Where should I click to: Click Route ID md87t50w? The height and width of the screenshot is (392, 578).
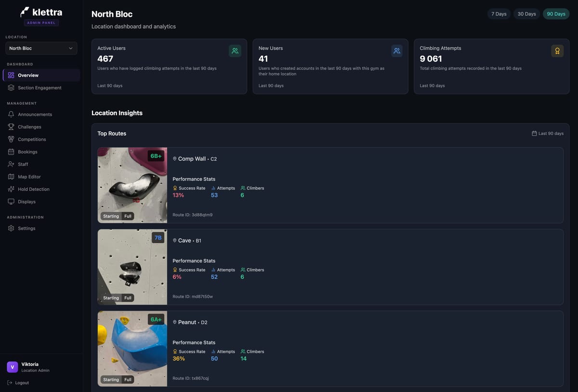(x=193, y=297)
